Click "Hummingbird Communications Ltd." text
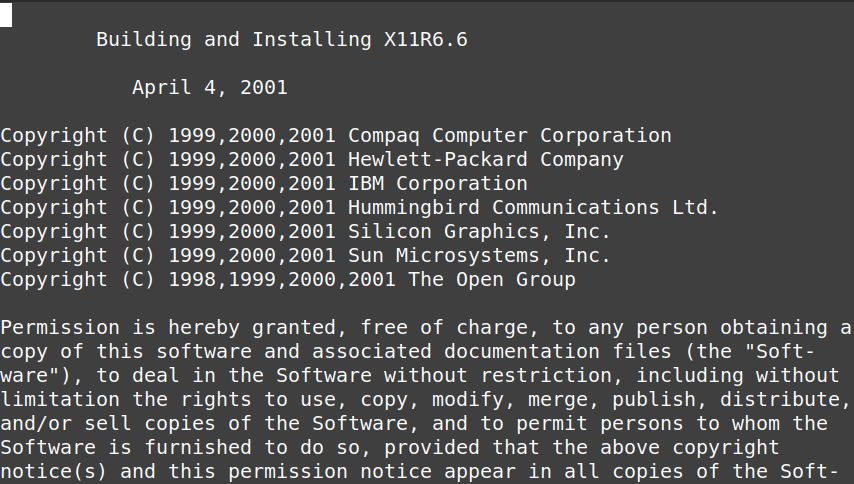 534,208
